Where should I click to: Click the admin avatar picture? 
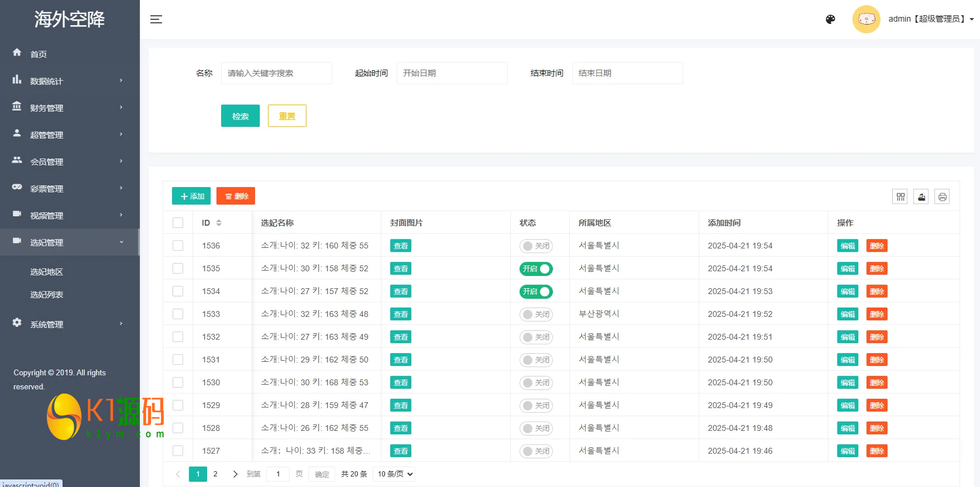[866, 19]
